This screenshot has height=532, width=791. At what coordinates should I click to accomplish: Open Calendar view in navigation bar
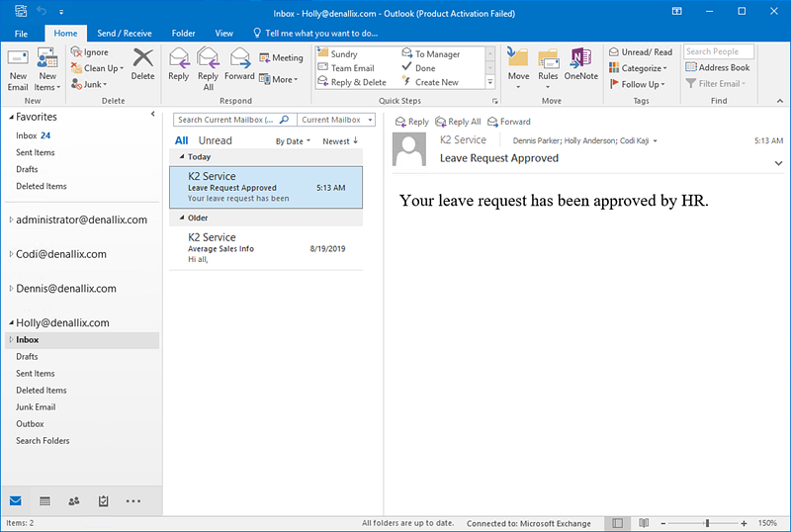click(x=44, y=501)
